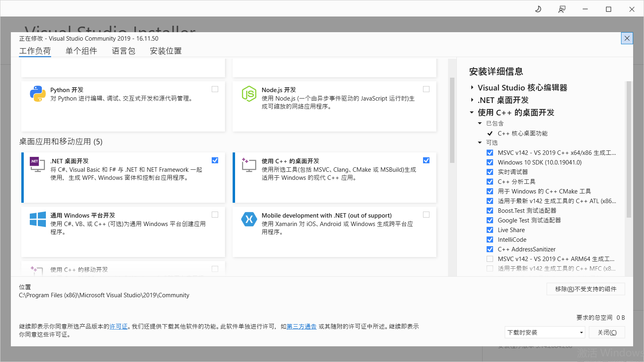Image resolution: width=644 pixels, height=362 pixels.
Task: Collapse 使用 C++ 的桌面开发 details node
Action: tap(472, 113)
